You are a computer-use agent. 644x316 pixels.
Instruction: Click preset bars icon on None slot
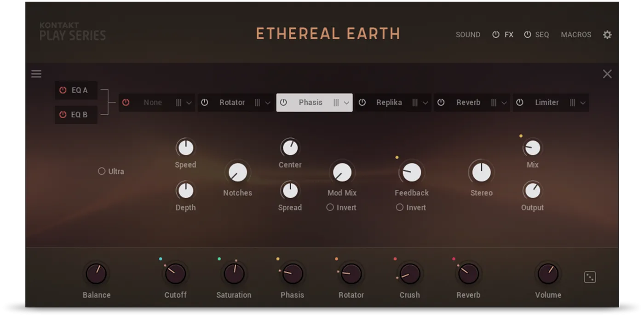click(x=178, y=103)
